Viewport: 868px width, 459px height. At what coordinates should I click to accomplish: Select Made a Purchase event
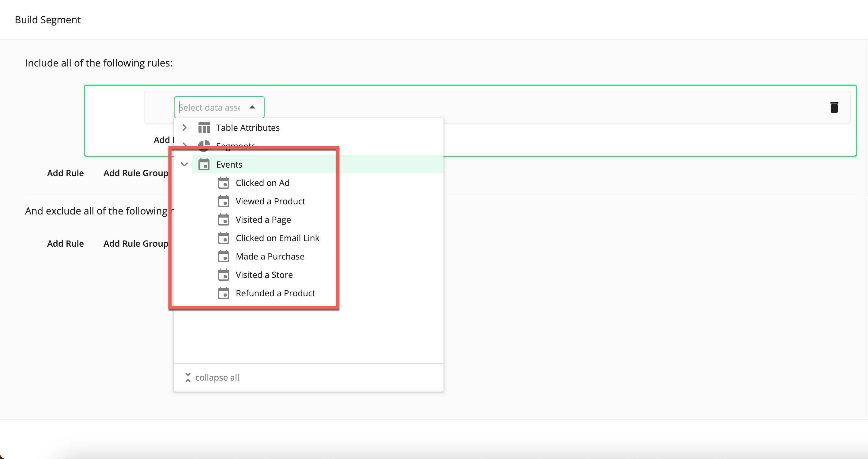(270, 256)
